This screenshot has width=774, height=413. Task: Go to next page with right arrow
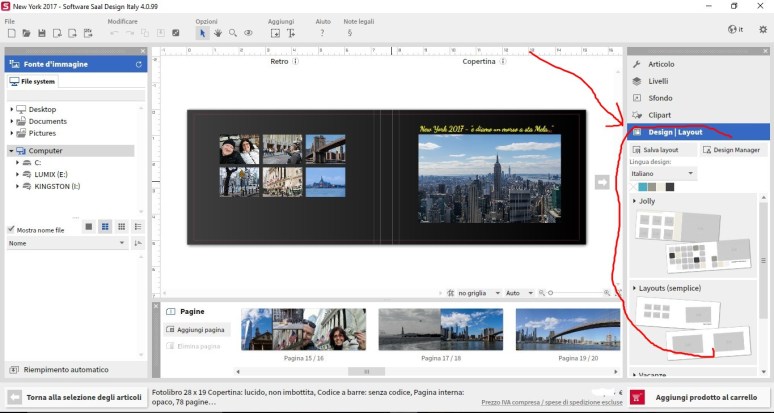(x=602, y=181)
